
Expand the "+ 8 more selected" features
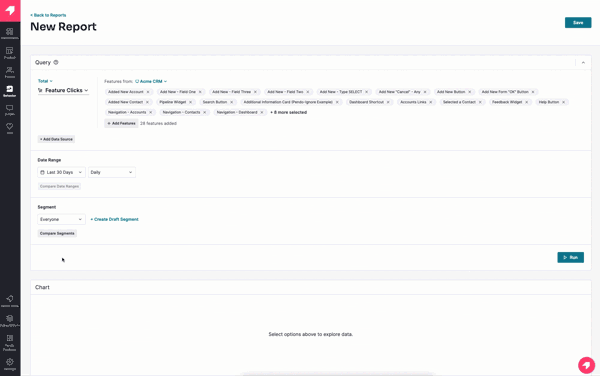(289, 112)
